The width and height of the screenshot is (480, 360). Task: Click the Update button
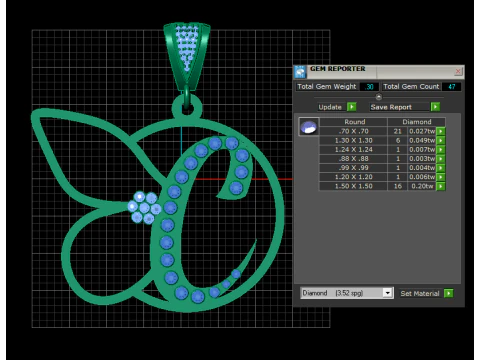click(x=330, y=107)
